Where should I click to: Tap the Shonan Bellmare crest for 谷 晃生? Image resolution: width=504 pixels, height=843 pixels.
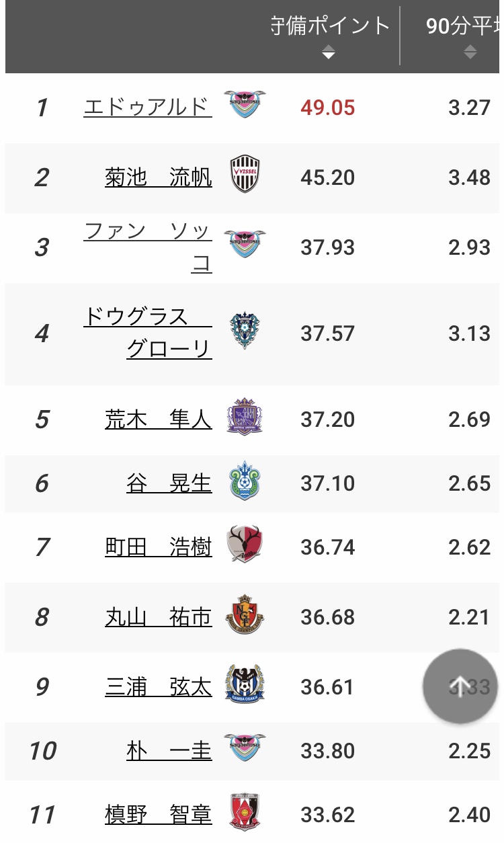(245, 481)
